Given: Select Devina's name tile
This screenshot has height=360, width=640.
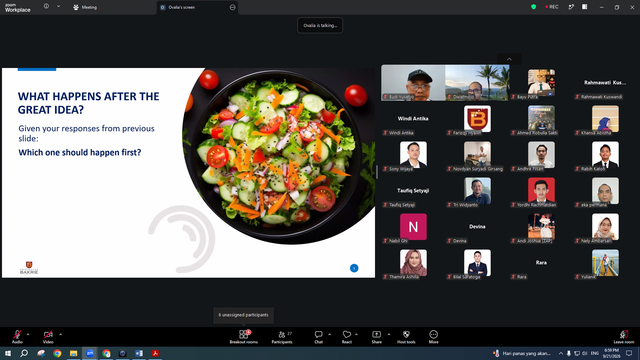Looking at the screenshot, I should (x=477, y=227).
